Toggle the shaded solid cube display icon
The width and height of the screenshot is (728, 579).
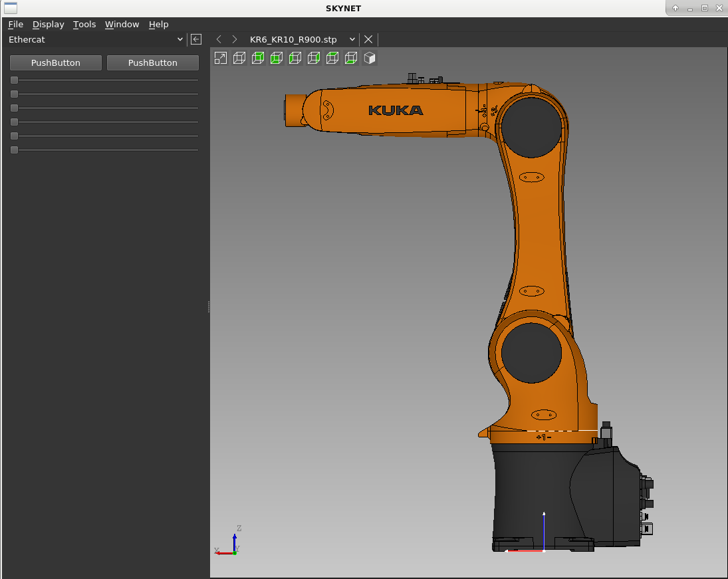click(370, 58)
